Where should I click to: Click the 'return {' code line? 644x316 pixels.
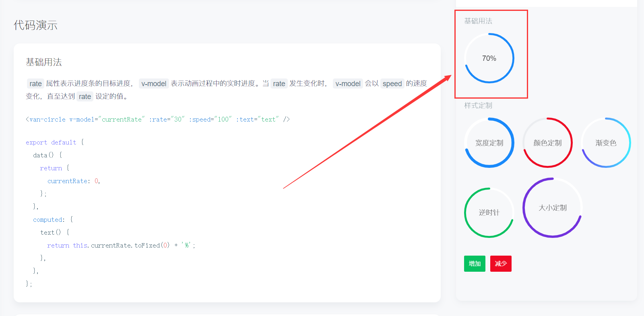[55, 168]
